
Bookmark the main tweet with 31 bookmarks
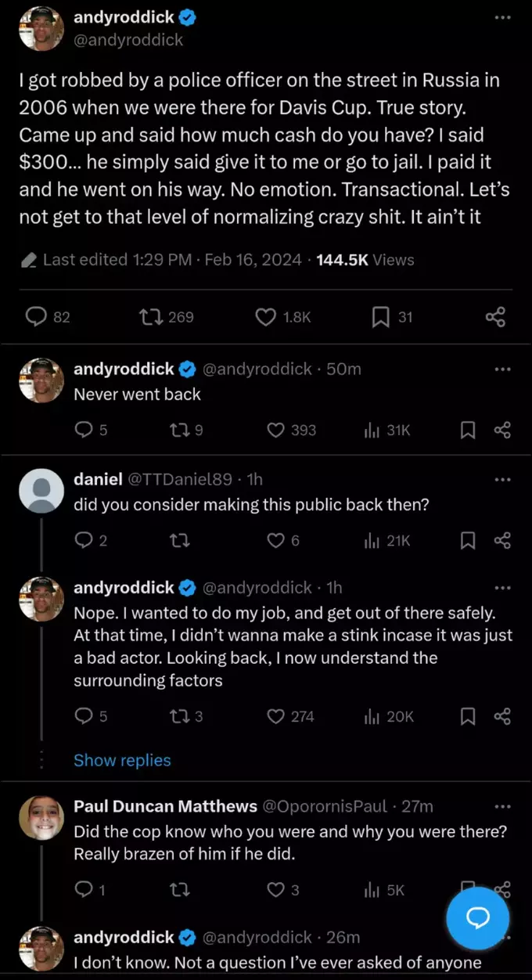click(381, 316)
